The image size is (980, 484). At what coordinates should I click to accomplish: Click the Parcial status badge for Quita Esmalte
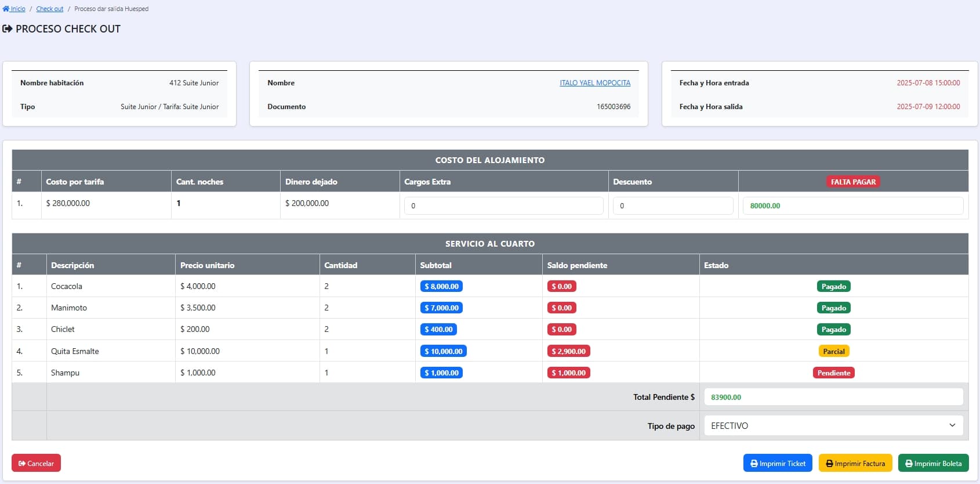tap(833, 352)
